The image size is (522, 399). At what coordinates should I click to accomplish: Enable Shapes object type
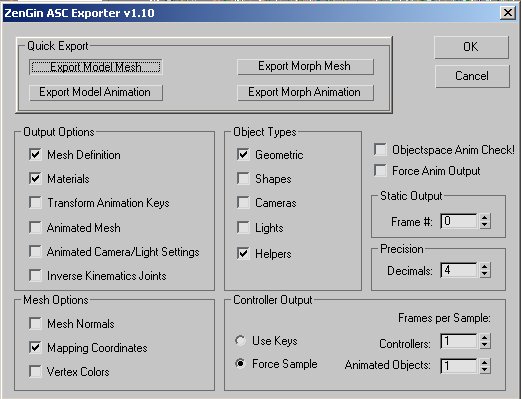pyautogui.click(x=243, y=179)
